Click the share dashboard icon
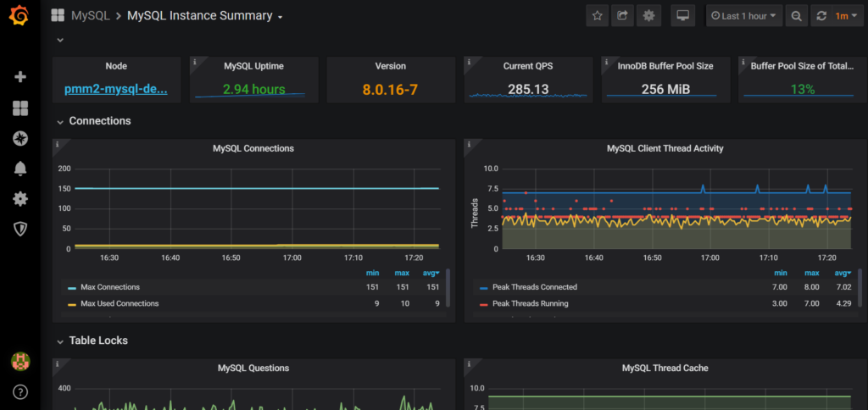The height and width of the screenshot is (410, 868). [623, 15]
